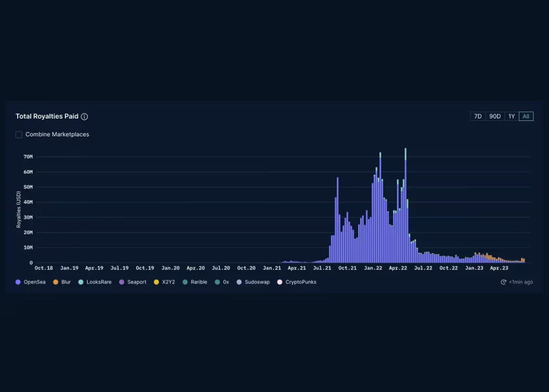Click the 0x legend label

point(226,282)
